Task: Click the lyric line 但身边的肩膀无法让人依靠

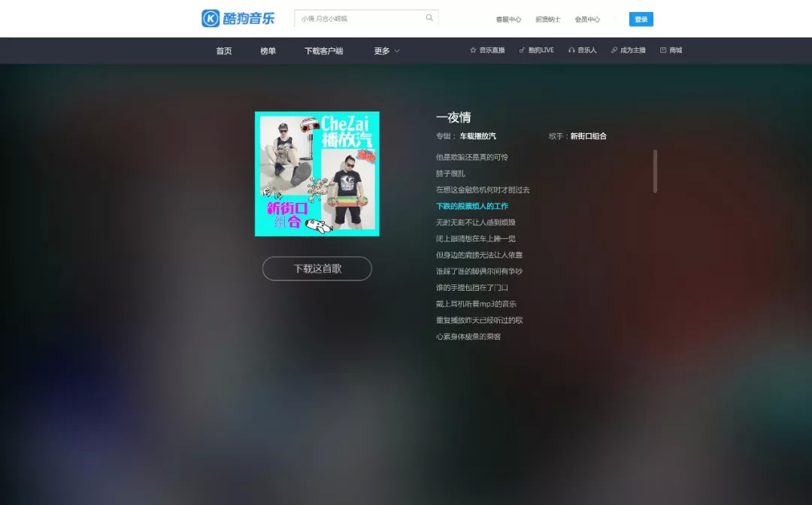Action: pyautogui.click(x=479, y=255)
